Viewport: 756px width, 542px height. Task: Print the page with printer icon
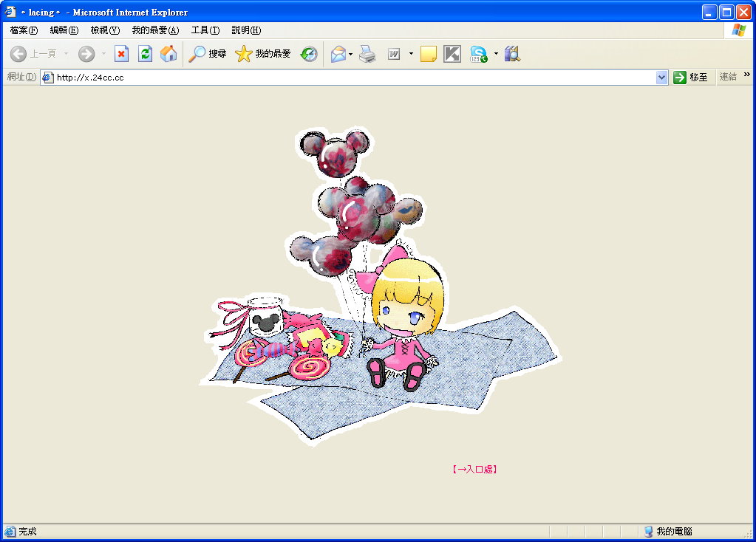(x=367, y=54)
